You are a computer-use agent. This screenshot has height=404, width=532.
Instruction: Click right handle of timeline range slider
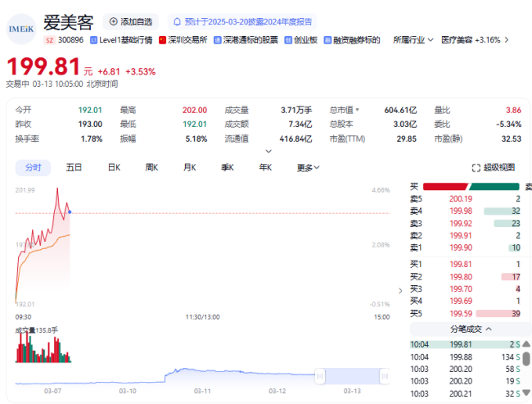pyautogui.click(x=385, y=376)
